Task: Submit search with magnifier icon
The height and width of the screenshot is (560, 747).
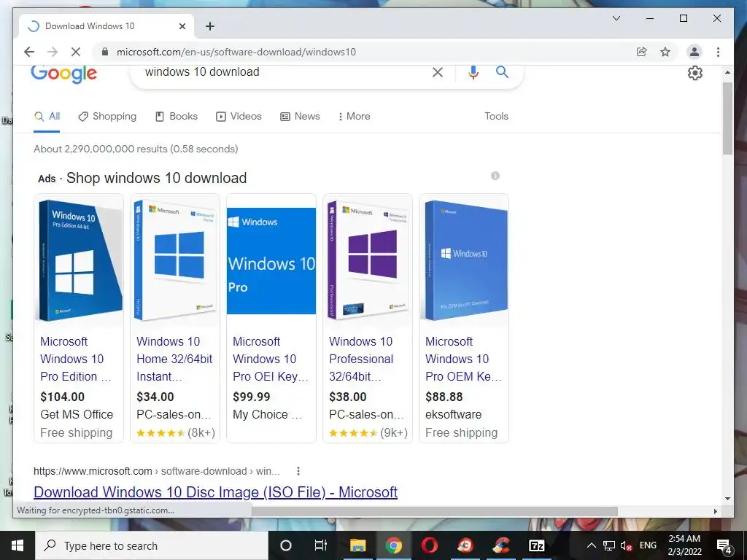Action: coord(502,72)
